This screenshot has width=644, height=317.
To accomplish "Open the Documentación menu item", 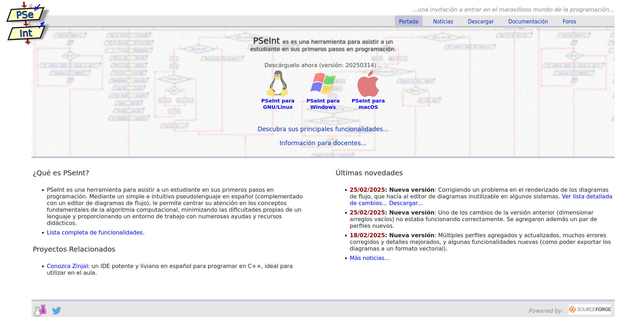I will point(528,21).
